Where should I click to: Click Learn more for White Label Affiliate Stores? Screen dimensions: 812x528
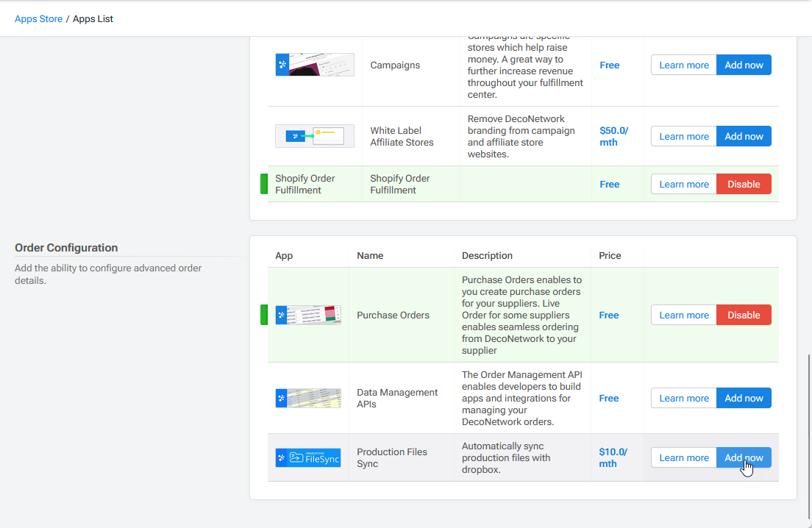[683, 136]
